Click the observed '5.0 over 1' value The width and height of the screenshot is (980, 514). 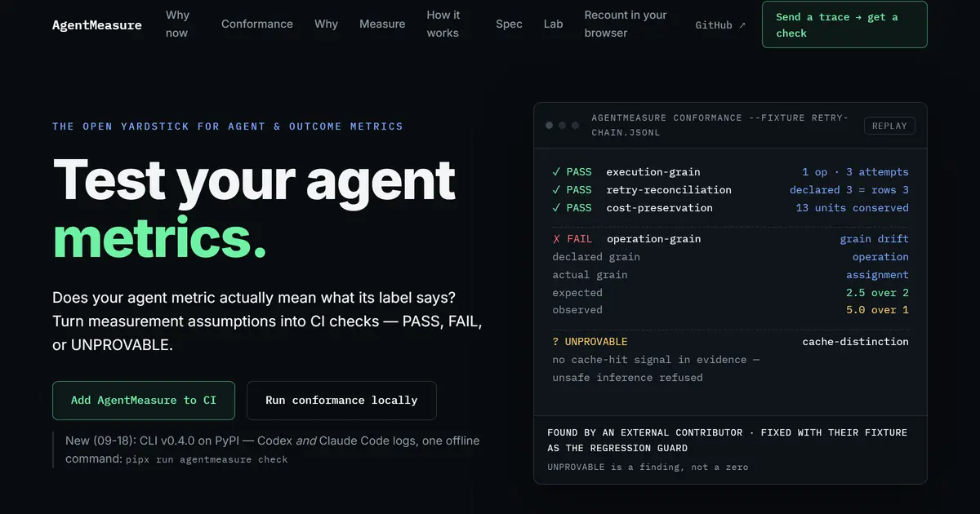point(877,310)
